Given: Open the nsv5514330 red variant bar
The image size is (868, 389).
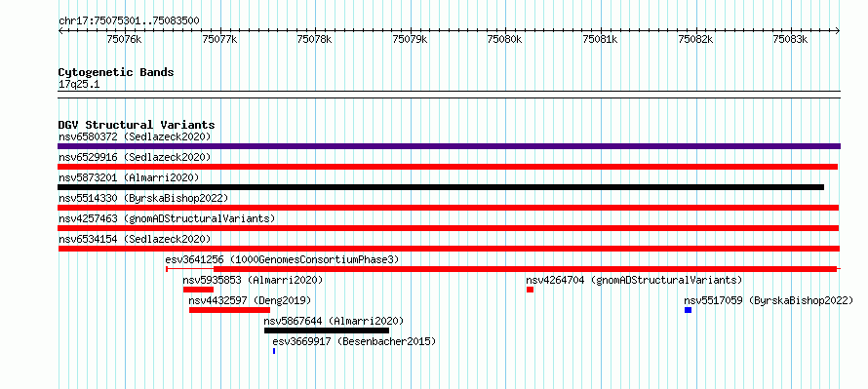Looking at the screenshot, I should [449, 208].
